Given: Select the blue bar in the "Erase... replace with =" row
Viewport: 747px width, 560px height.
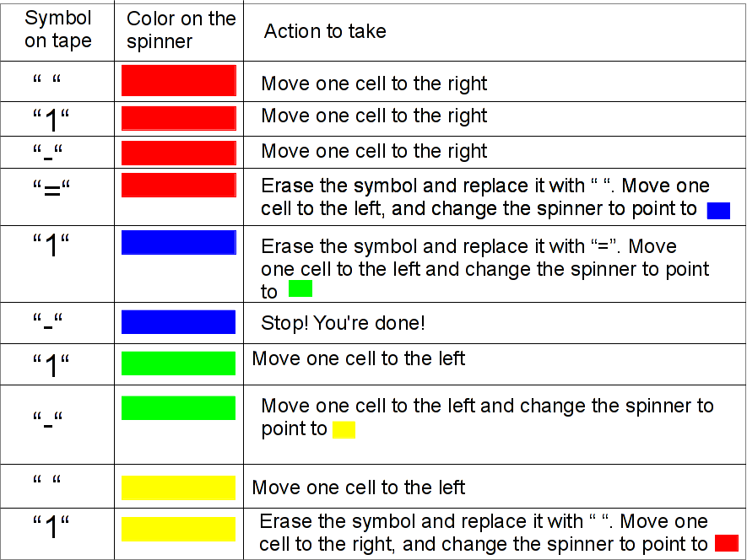Looking at the screenshot, I should point(179,242).
